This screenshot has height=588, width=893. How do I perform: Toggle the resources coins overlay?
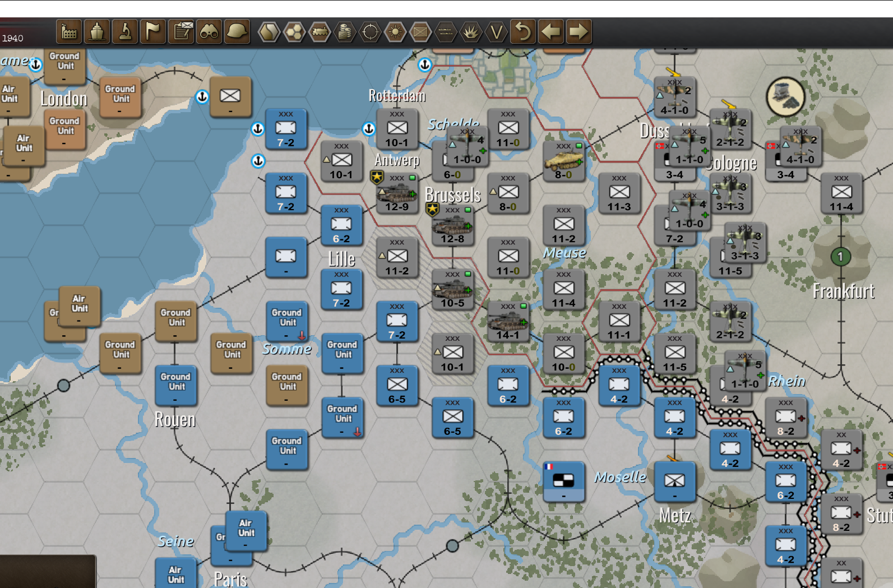(345, 32)
